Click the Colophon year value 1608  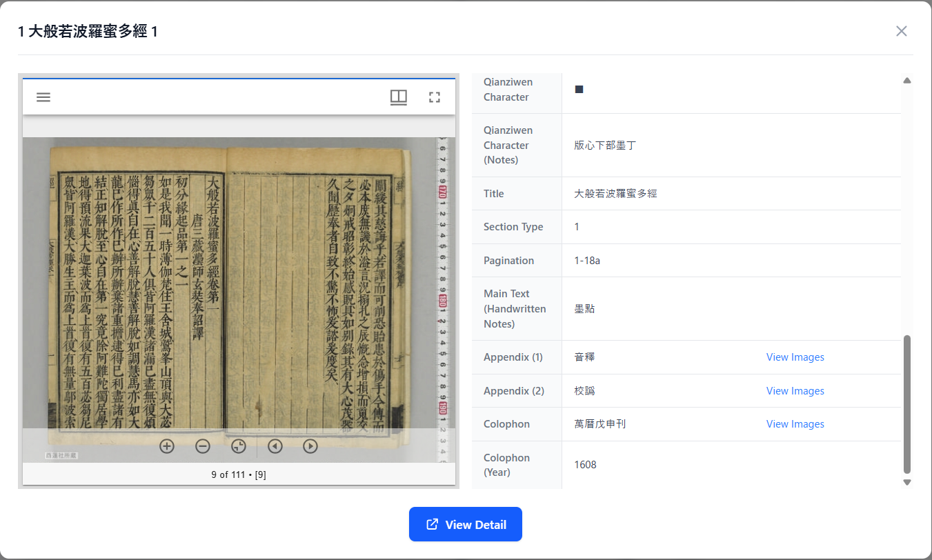pos(585,465)
